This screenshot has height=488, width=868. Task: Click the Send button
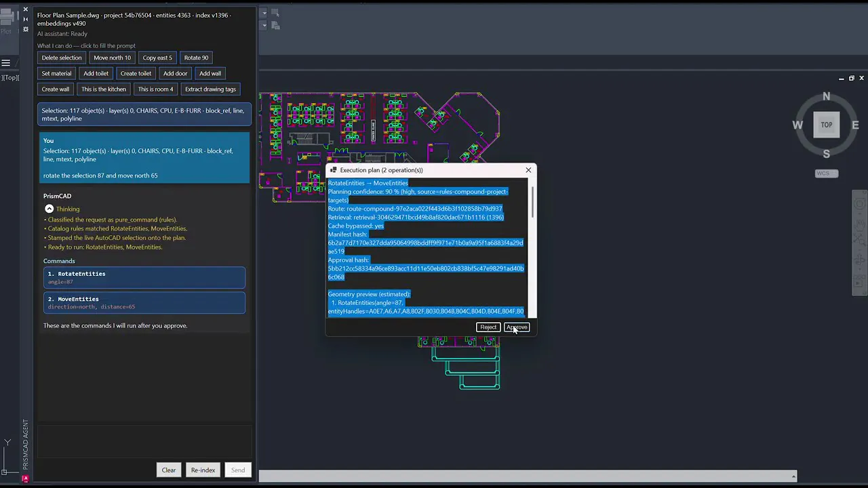(x=238, y=470)
